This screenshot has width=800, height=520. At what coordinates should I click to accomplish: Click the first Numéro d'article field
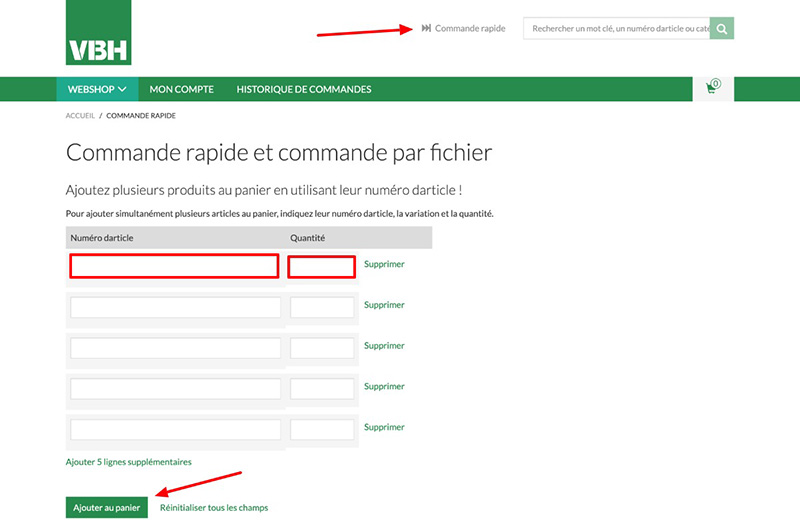tap(174, 266)
